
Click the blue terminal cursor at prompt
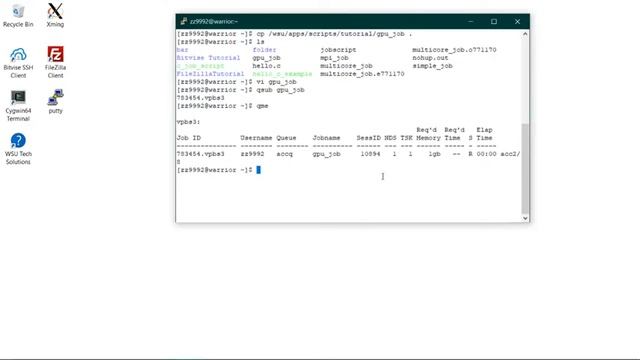click(258, 170)
